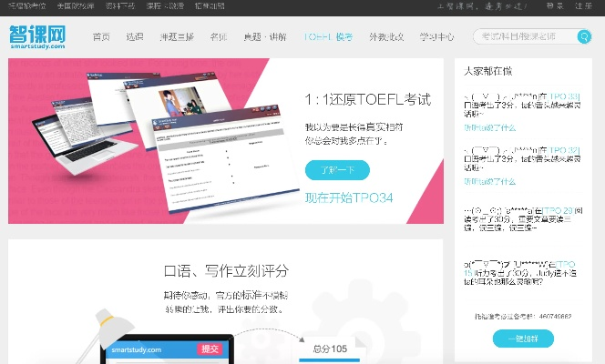Open the 学习中心 learning center menu
Screen dimensions: 605x364
[x=436, y=37]
